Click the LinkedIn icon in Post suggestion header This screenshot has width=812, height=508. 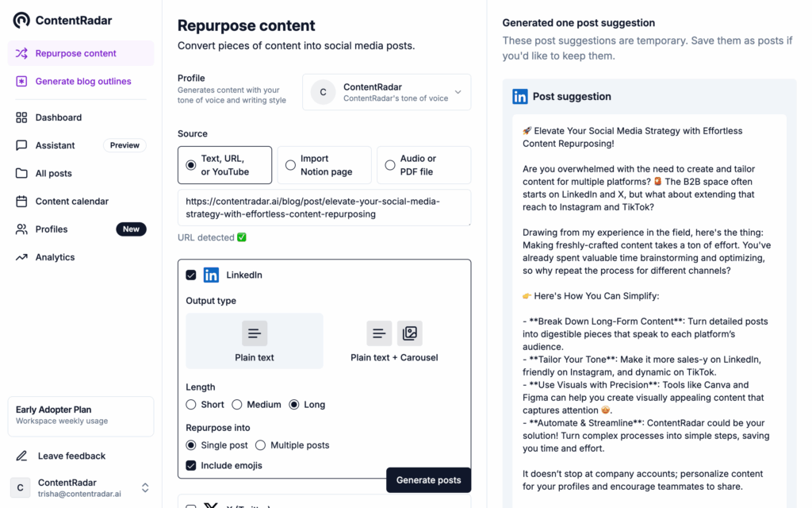(520, 97)
